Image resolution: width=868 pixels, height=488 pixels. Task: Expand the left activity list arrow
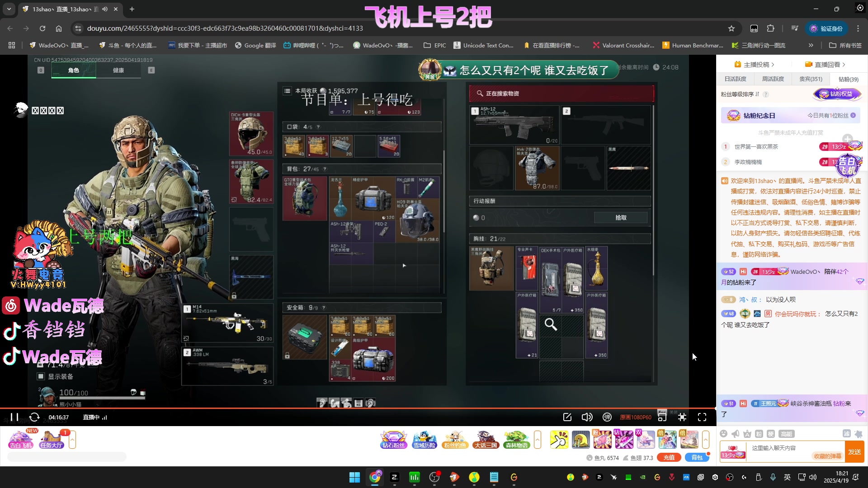coord(72,439)
